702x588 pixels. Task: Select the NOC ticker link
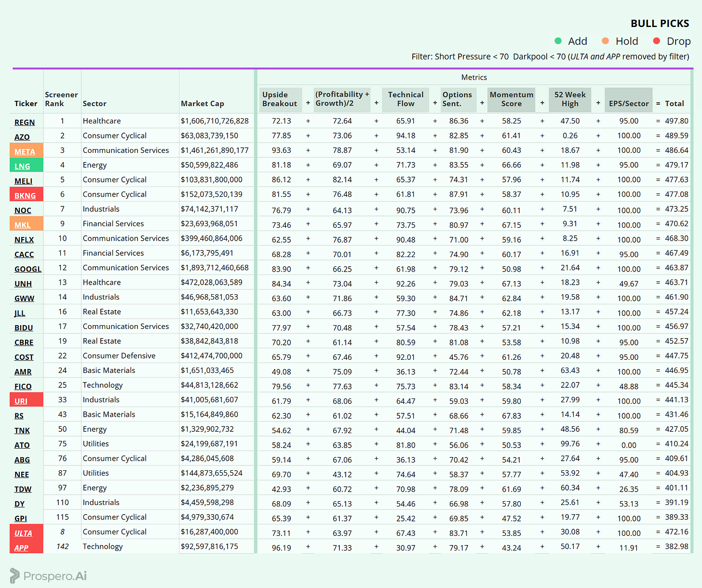23,210
